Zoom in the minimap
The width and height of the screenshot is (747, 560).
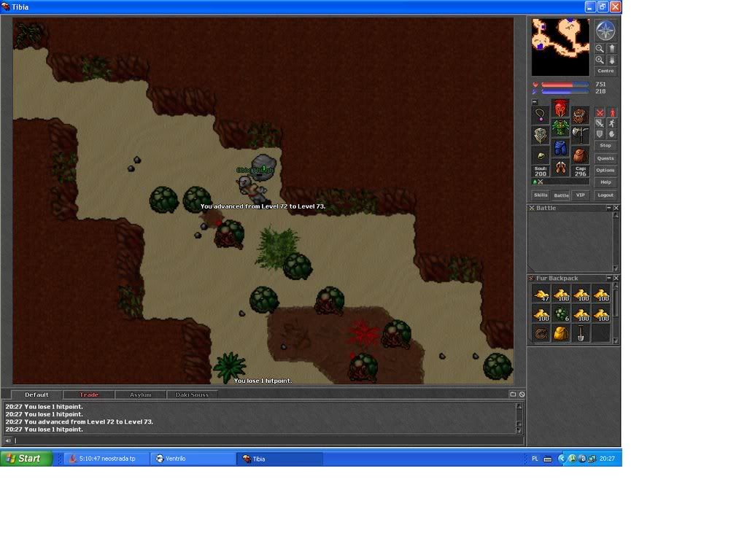[x=600, y=60]
